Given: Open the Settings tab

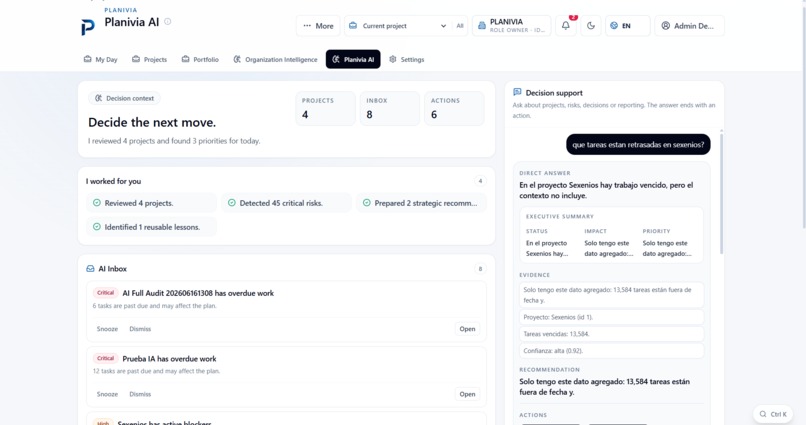Looking at the screenshot, I should click(x=407, y=59).
